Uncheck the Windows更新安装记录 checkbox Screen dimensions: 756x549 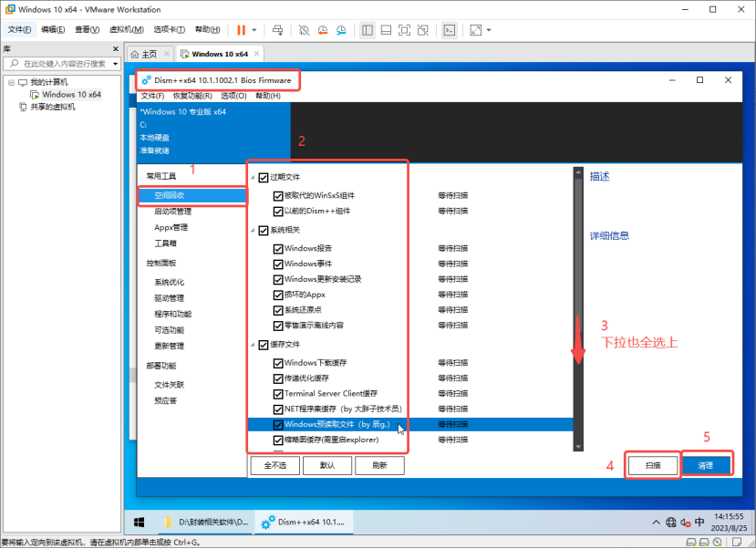click(278, 280)
